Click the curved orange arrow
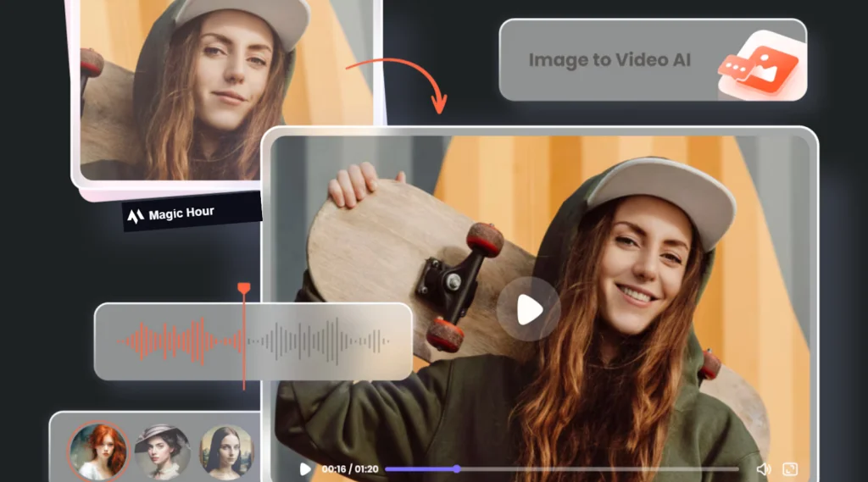The width and height of the screenshot is (868, 482). coord(398,78)
